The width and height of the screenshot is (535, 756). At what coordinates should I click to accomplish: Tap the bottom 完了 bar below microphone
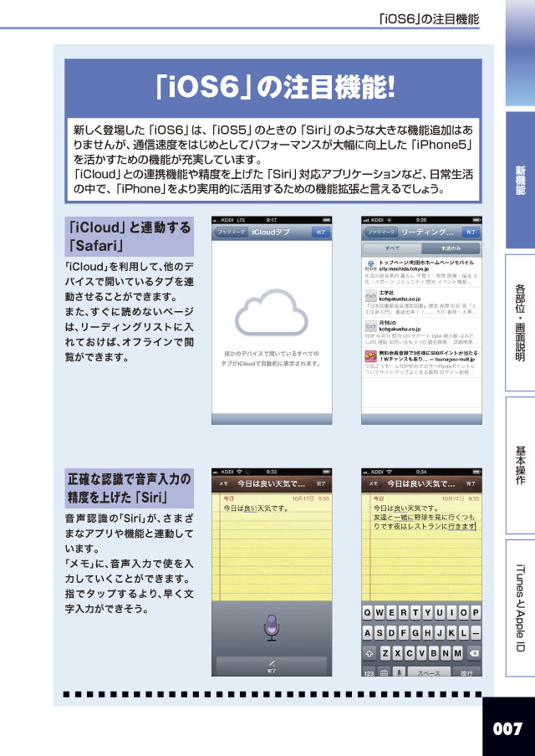click(x=272, y=667)
